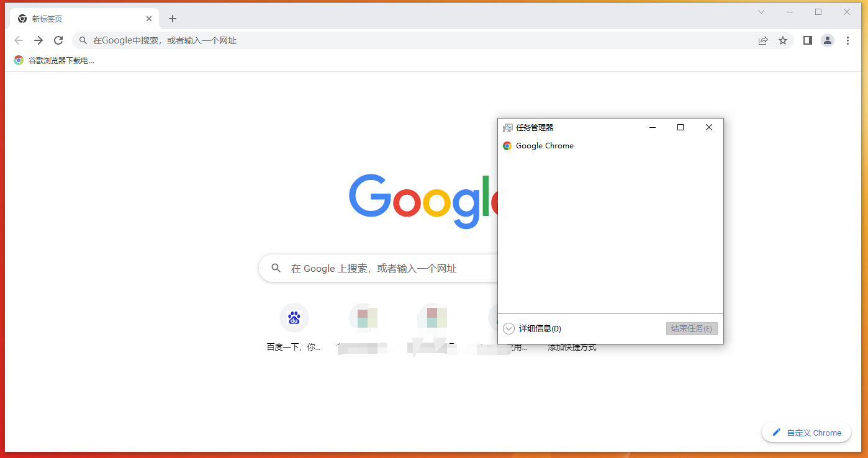Open the tab search chevron in Chrome's title bar
Screen dimensions: 868x458
761,12
